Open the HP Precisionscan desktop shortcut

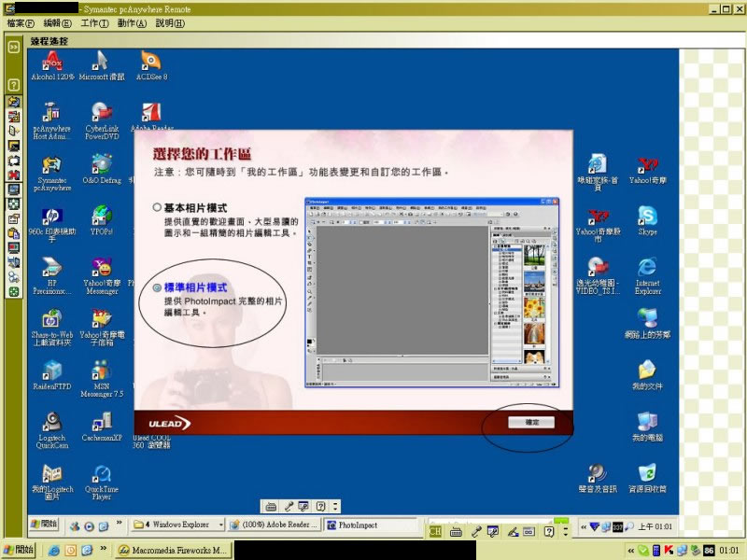pos(52,275)
